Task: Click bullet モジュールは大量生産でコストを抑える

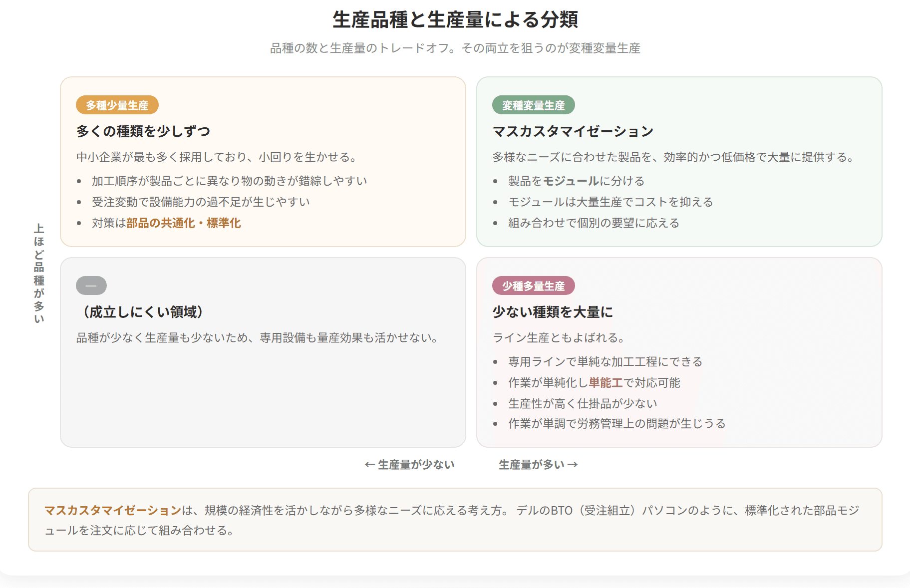Action: [x=610, y=202]
